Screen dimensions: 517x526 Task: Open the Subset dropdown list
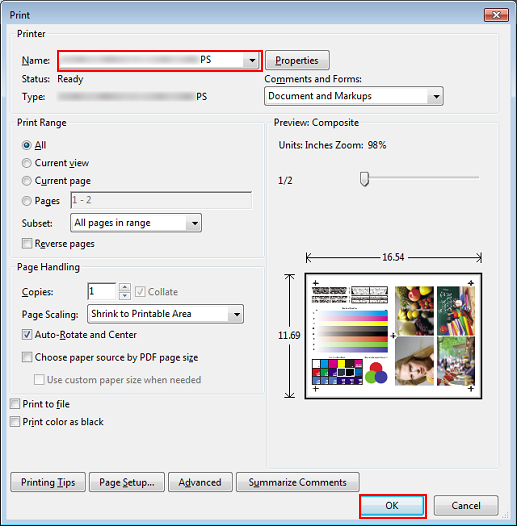pos(136,223)
